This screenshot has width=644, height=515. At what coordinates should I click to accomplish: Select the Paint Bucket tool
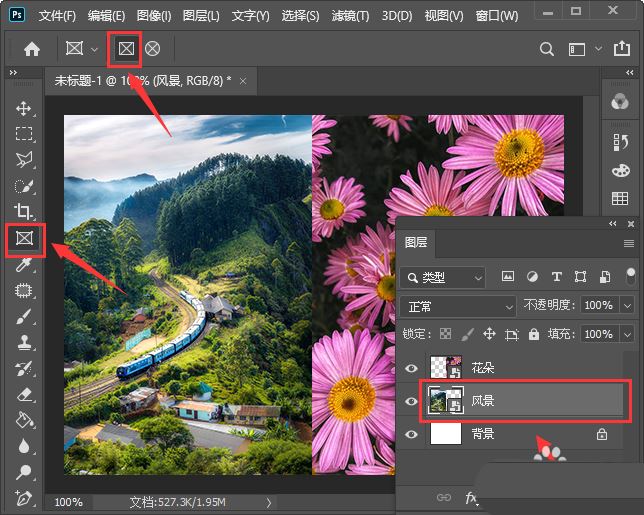point(24,421)
